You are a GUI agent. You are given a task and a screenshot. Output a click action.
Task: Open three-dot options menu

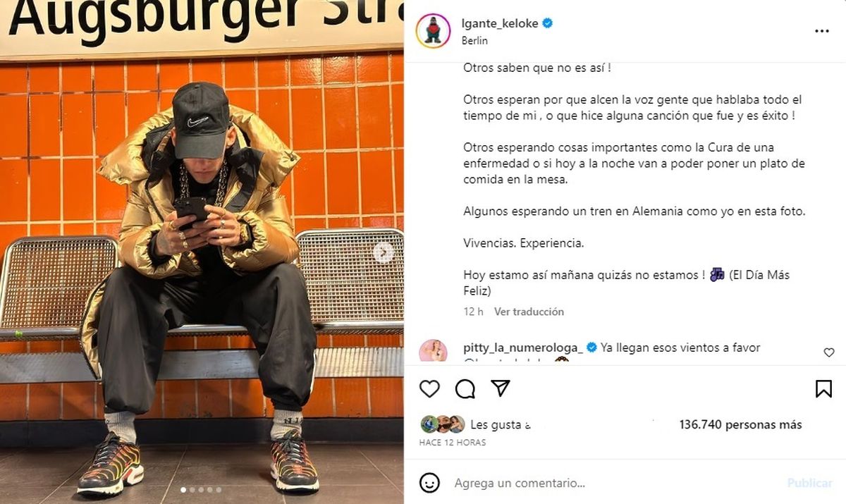pos(822,31)
